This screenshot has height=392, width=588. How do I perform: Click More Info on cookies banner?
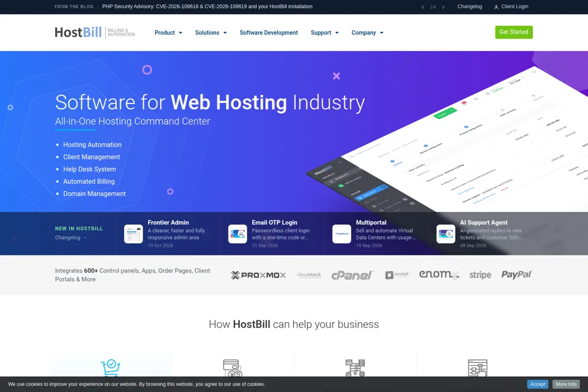[566, 384]
